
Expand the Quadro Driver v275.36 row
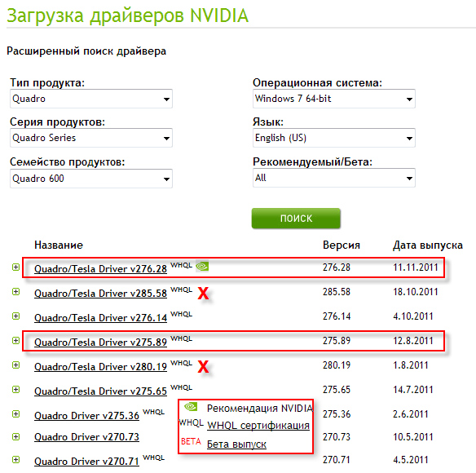(x=15, y=414)
